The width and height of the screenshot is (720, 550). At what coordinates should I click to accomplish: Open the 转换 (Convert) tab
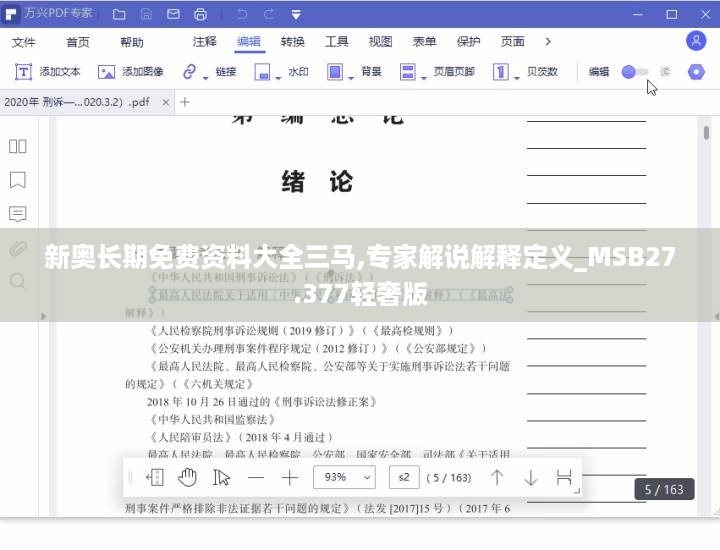(x=292, y=42)
